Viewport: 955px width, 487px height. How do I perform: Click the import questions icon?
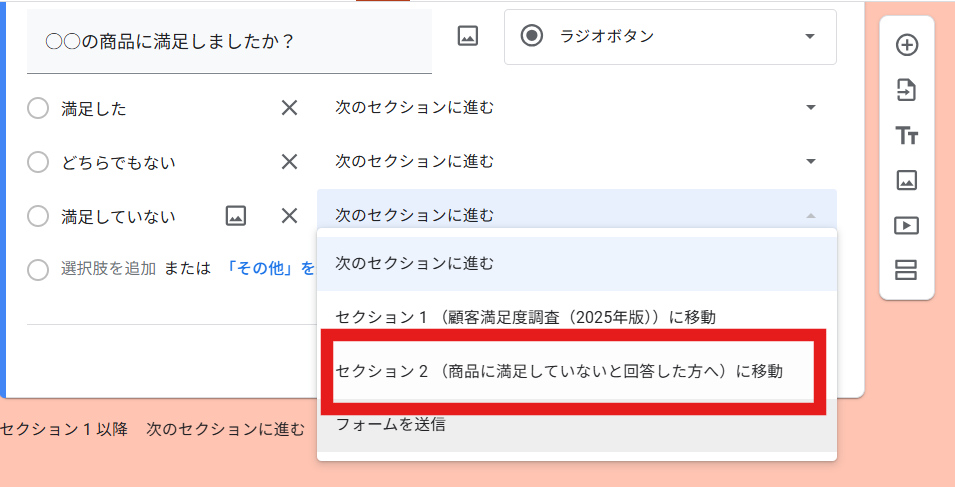coord(907,90)
